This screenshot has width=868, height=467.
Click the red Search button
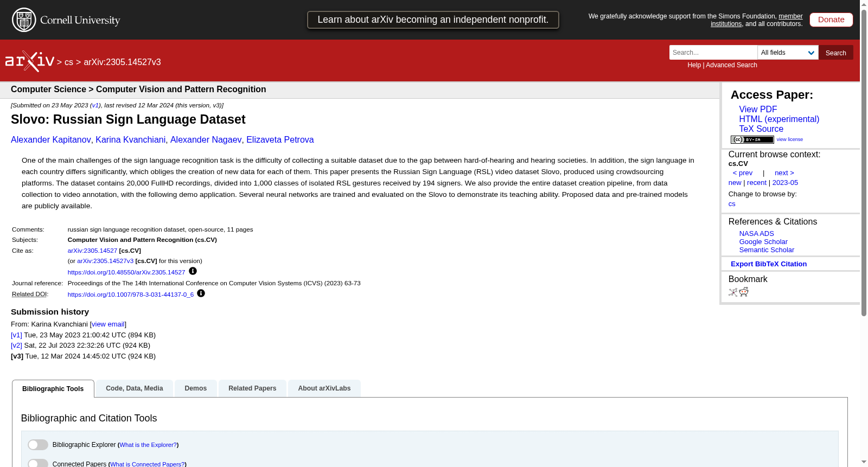pyautogui.click(x=835, y=53)
